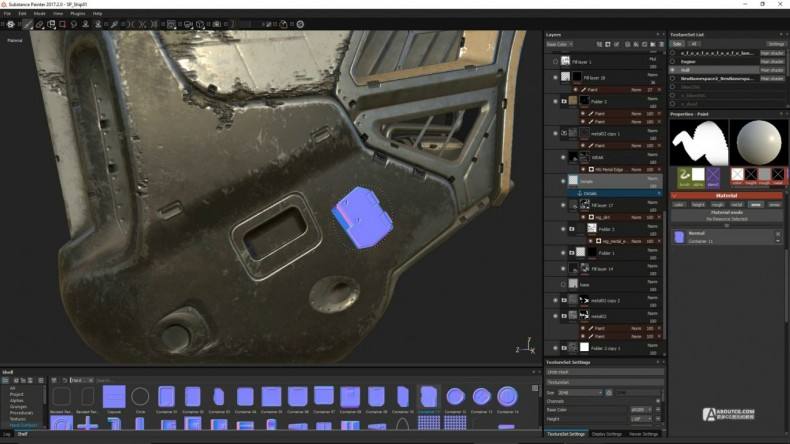The height and width of the screenshot is (444, 790).
Task: Click the Circle shape in the Shelf
Action: 140,396
